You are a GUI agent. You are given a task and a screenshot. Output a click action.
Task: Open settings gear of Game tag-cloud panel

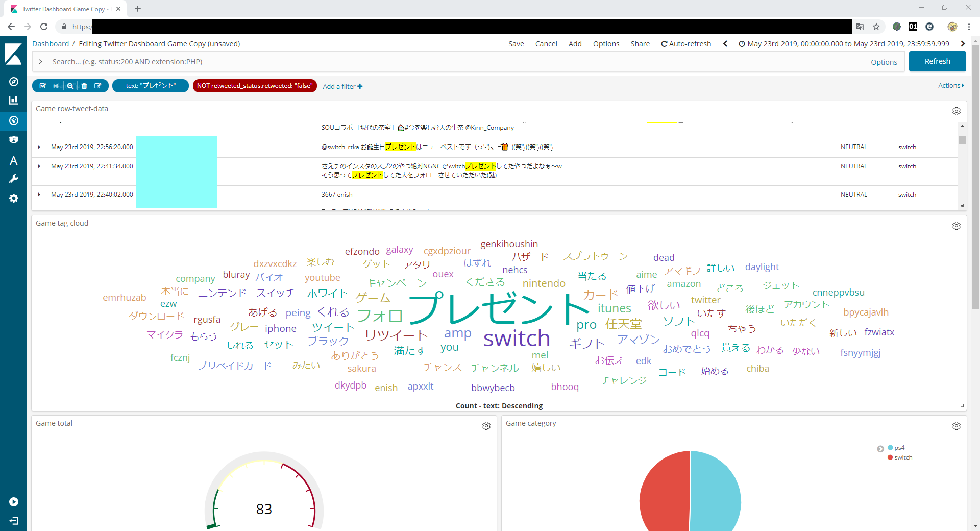(x=956, y=226)
